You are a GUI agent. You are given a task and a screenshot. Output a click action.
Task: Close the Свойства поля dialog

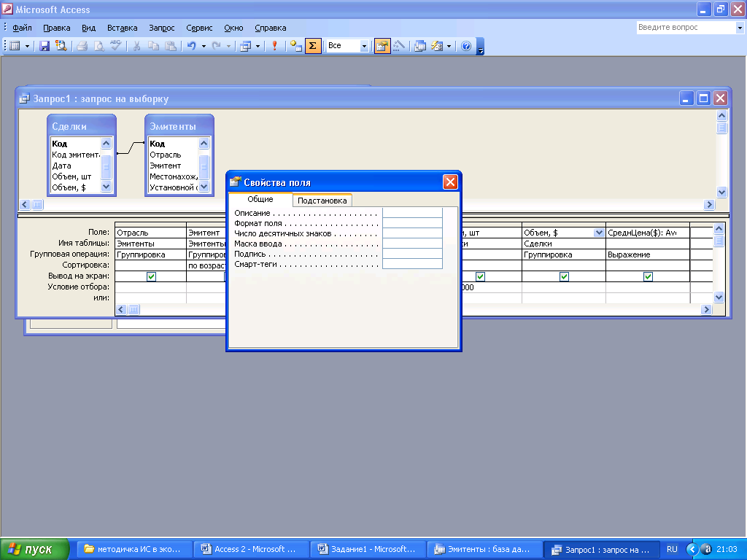tap(450, 182)
